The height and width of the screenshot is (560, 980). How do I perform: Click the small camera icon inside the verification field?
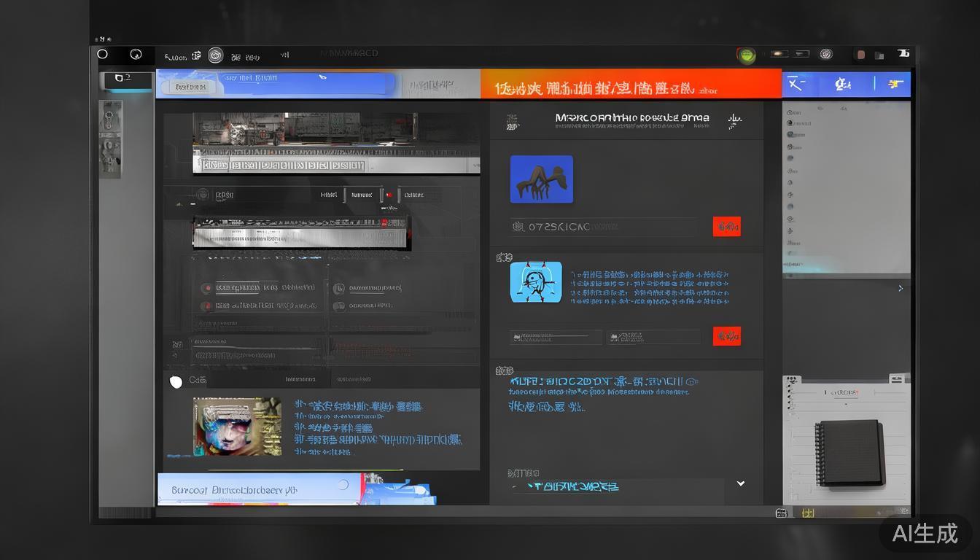click(x=519, y=227)
